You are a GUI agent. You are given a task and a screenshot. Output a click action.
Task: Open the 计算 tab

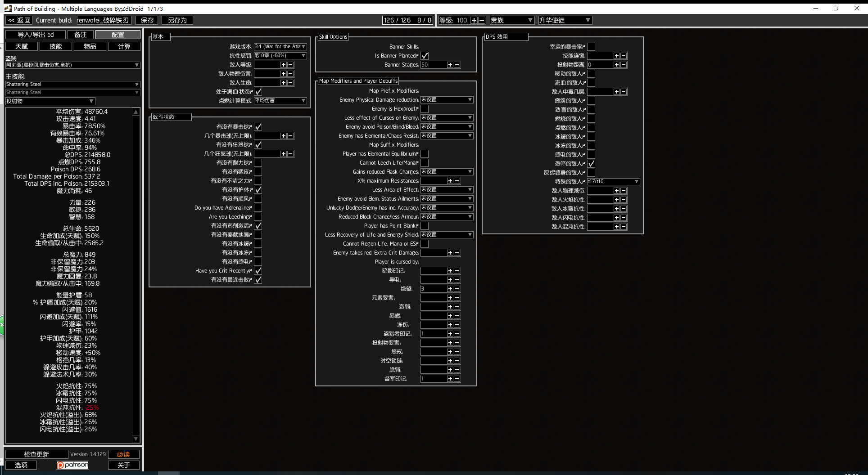coord(124,46)
